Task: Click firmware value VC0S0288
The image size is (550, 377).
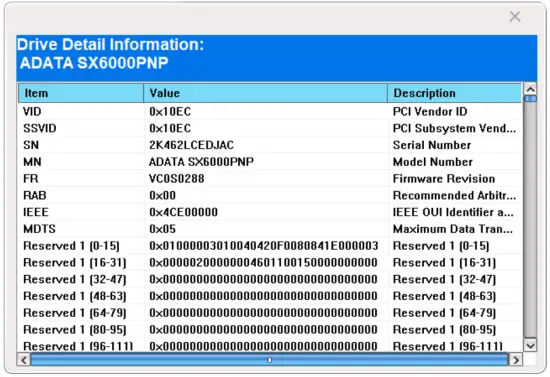Action: point(177,179)
